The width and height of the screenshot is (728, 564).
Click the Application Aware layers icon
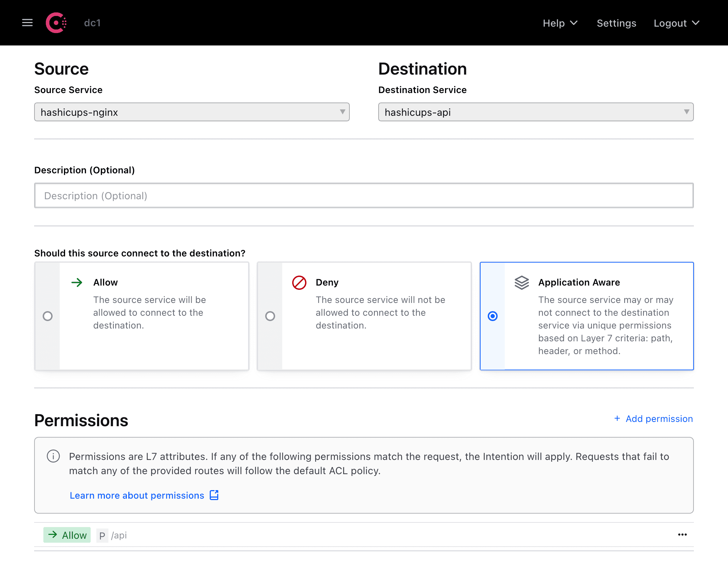522,283
